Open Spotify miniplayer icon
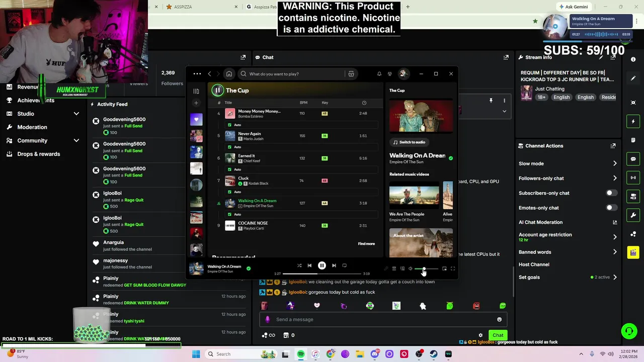This screenshot has height=362, width=644. point(444,268)
